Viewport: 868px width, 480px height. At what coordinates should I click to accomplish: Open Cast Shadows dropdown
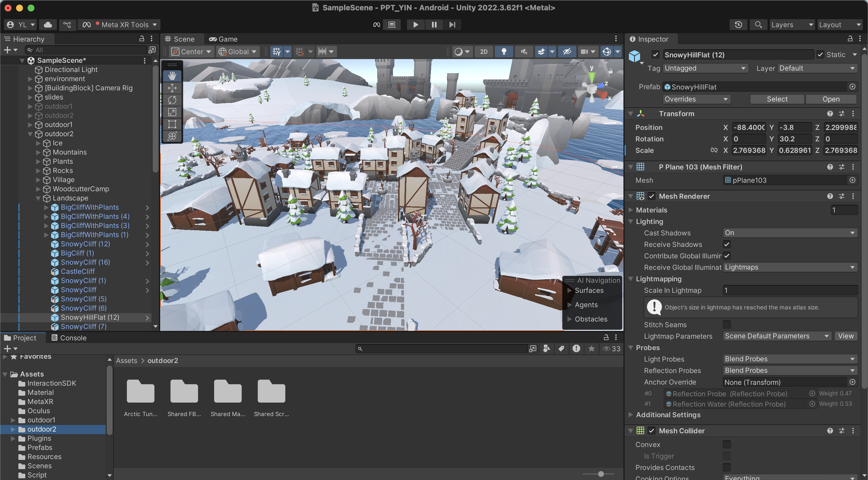click(x=790, y=233)
